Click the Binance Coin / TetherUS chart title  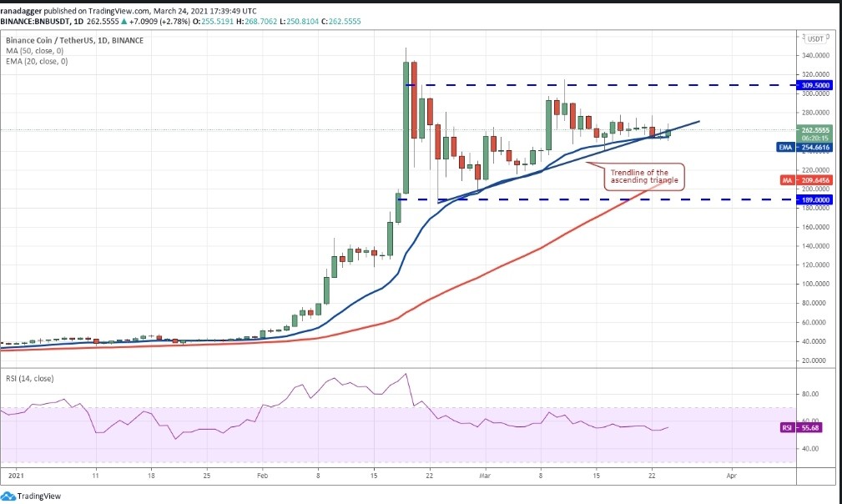74,40
